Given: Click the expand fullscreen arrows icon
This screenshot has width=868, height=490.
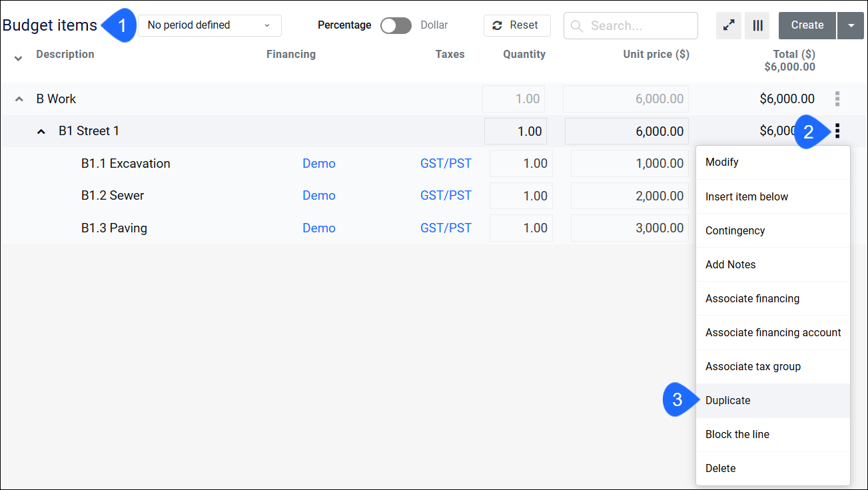Looking at the screenshot, I should tap(729, 25).
